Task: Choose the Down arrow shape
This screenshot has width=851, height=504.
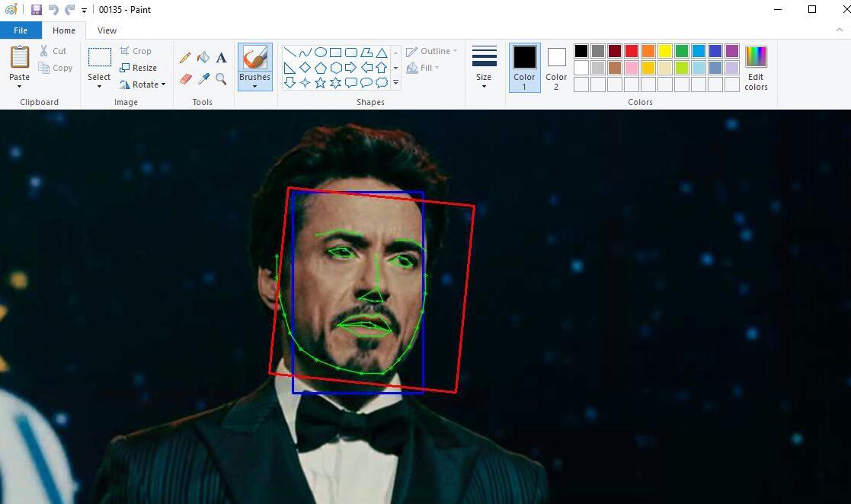Action: pos(290,82)
